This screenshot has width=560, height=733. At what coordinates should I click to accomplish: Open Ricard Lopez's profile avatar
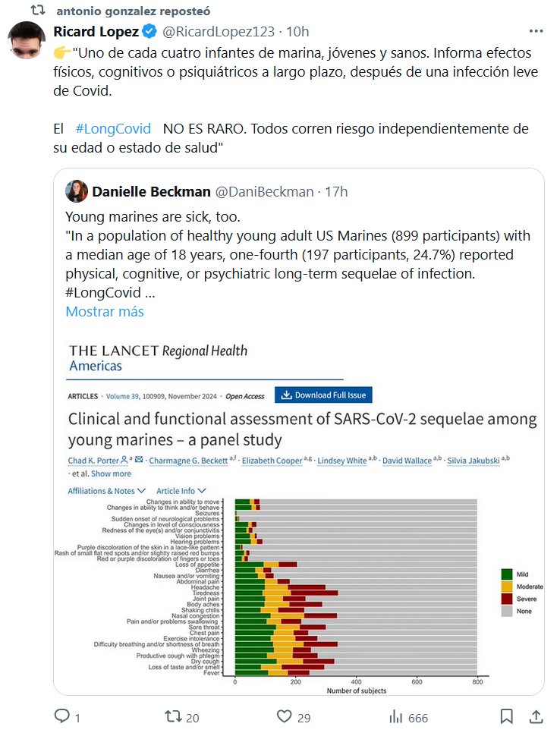29,42
